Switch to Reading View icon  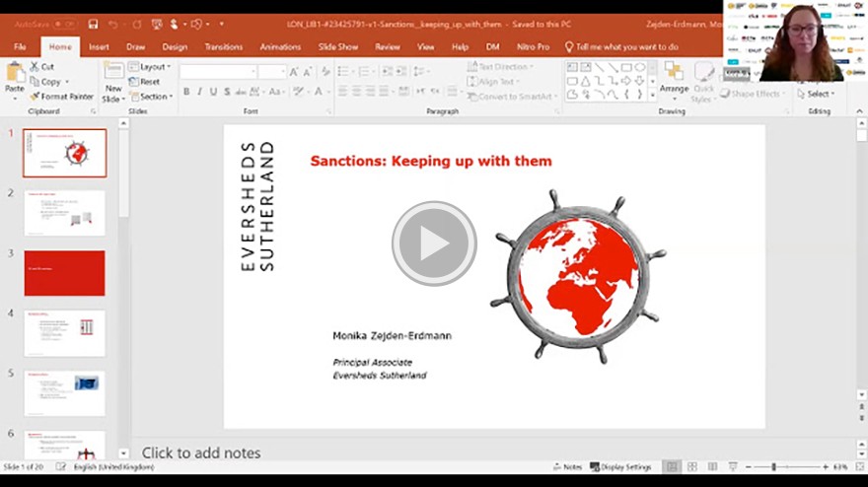pyautogui.click(x=712, y=467)
